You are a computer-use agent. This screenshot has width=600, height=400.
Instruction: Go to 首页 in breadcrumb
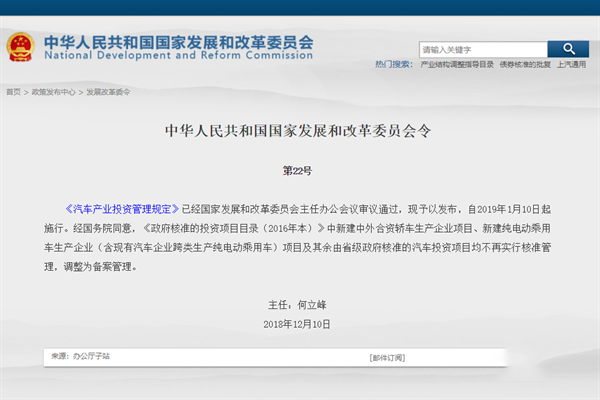[x=12, y=92]
